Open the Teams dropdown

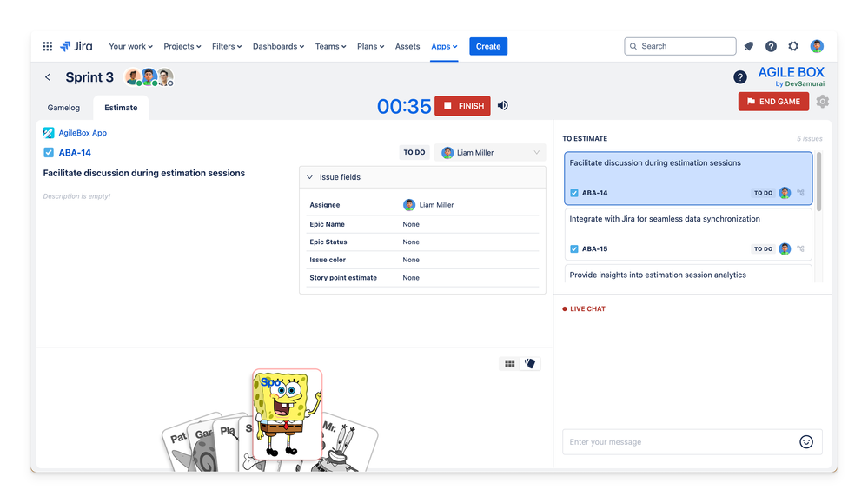click(330, 47)
